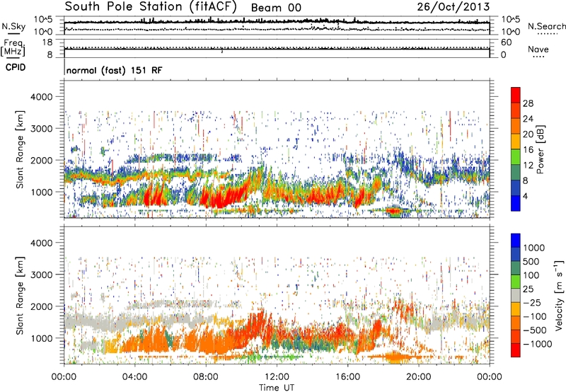Click the left '10^5' noise axis value
The image size is (566, 392).
tap(43, 20)
